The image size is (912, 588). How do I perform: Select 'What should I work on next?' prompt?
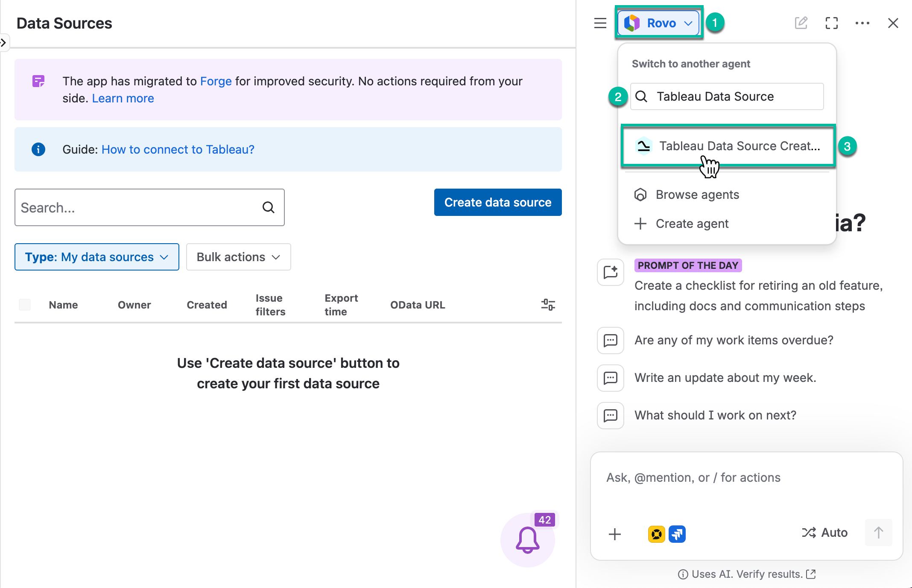[716, 415]
